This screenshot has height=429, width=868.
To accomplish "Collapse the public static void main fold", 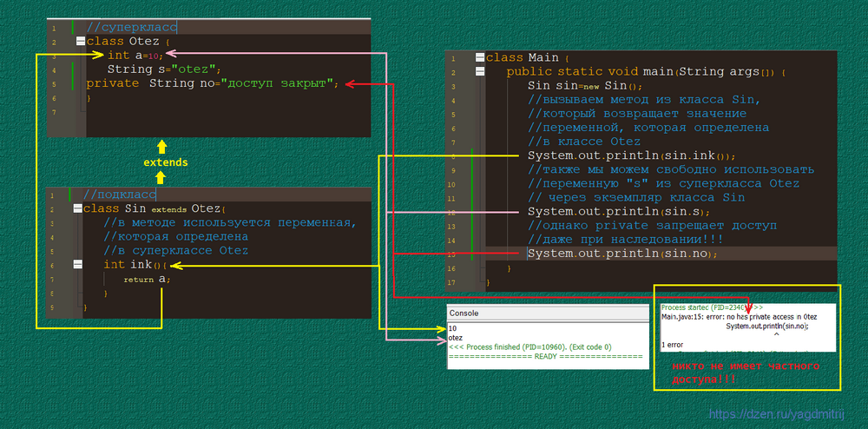I will point(480,71).
